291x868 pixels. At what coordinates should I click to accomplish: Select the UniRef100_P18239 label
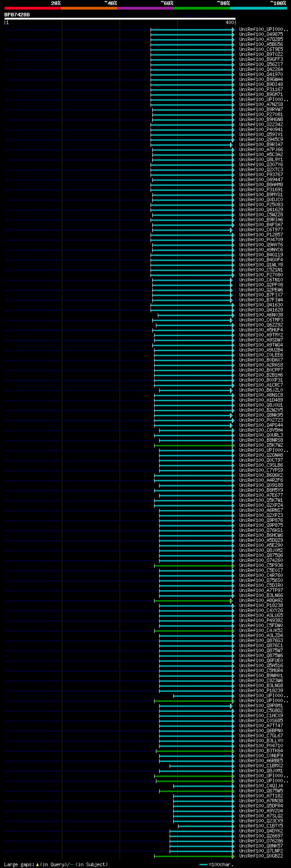(261, 690)
